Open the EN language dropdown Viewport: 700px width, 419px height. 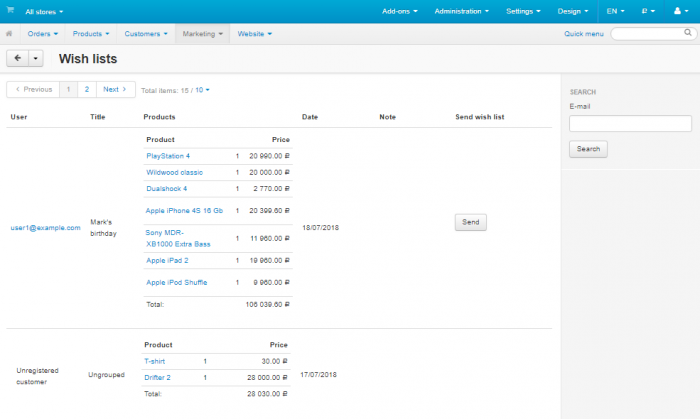coord(615,11)
